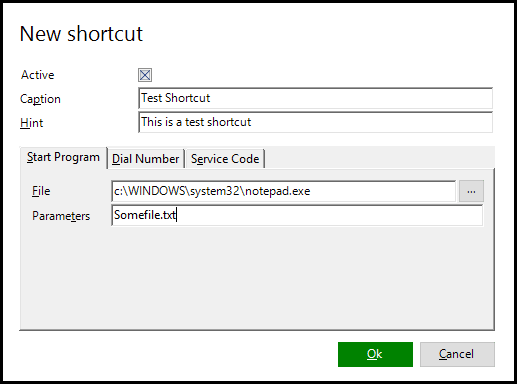This screenshot has width=517, height=384.
Task: Open the Dial Number tab
Action: [146, 159]
